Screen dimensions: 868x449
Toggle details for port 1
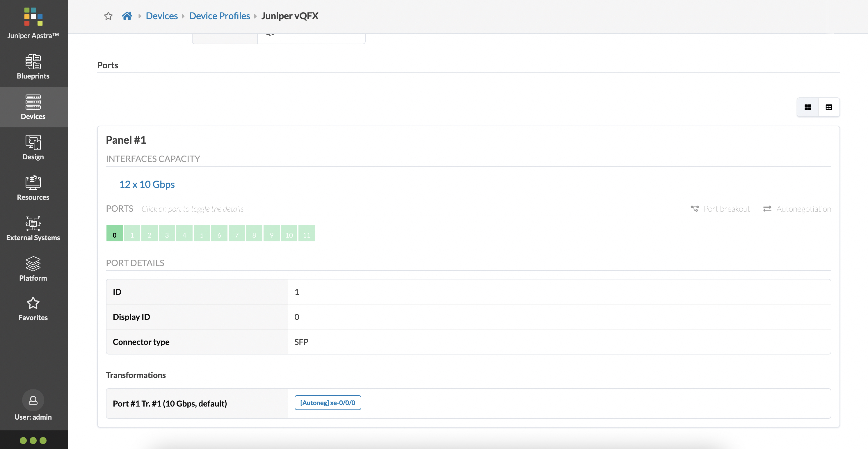tap(132, 234)
